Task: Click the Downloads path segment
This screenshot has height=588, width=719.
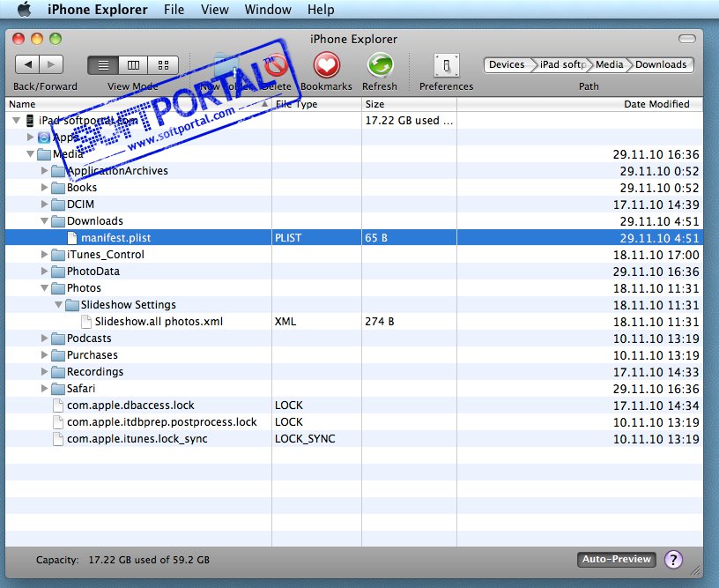Action: coord(661,64)
